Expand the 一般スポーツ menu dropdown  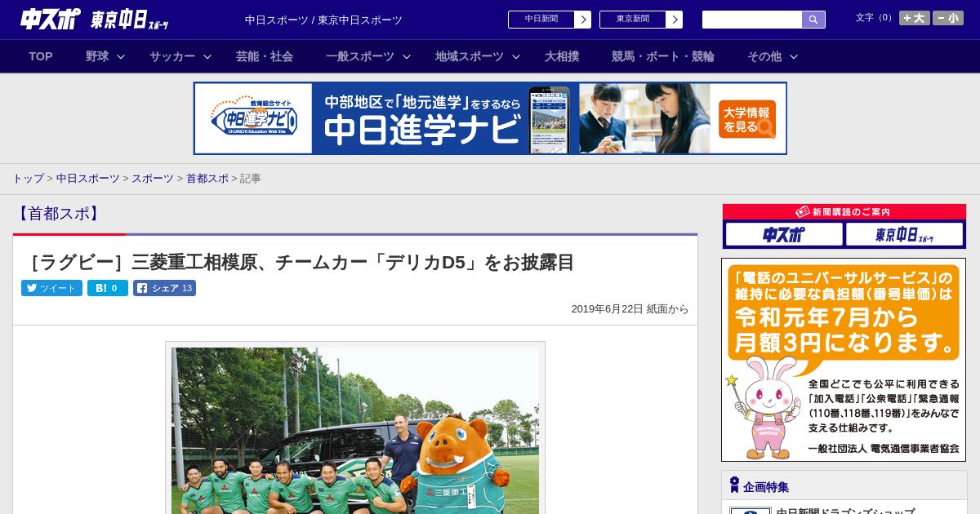point(368,56)
